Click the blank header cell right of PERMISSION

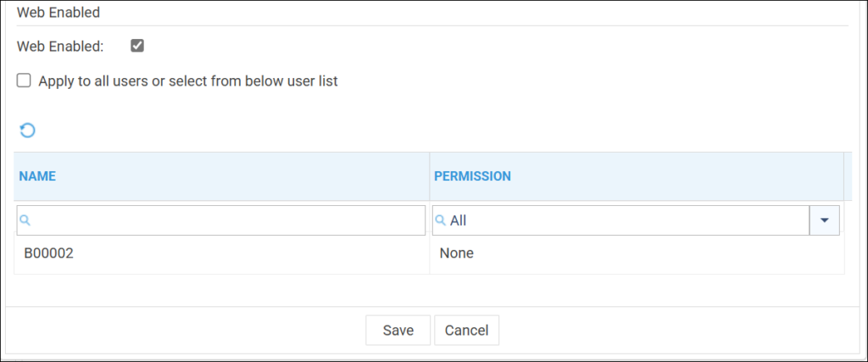(x=848, y=176)
